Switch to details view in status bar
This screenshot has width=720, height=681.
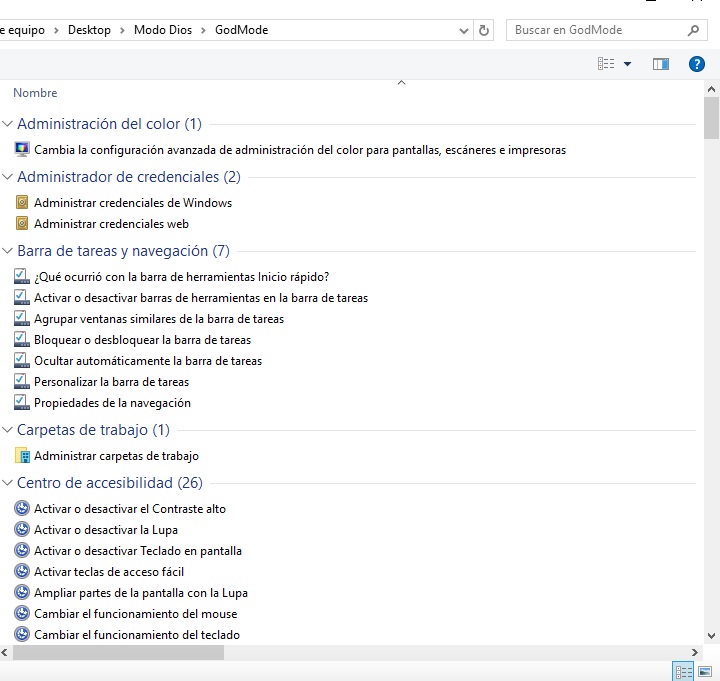pyautogui.click(x=684, y=671)
